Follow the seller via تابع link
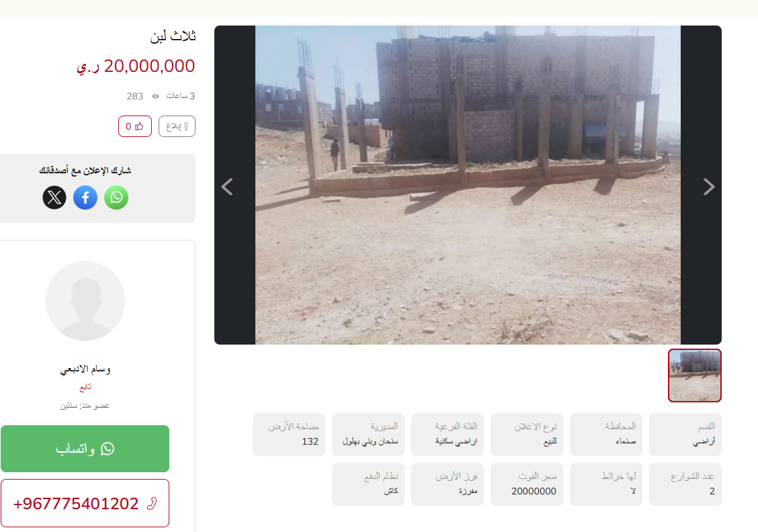This screenshot has width=758, height=532. pyautogui.click(x=85, y=387)
